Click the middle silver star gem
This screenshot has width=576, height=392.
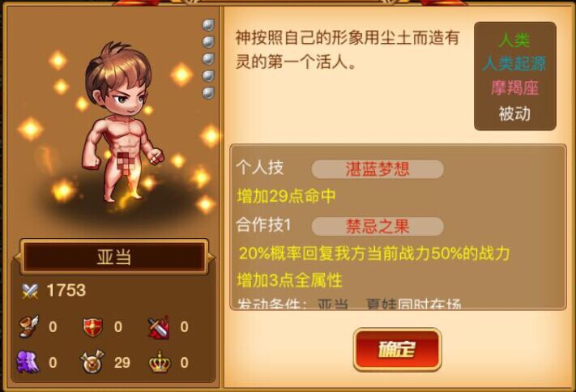pyautogui.click(x=208, y=59)
